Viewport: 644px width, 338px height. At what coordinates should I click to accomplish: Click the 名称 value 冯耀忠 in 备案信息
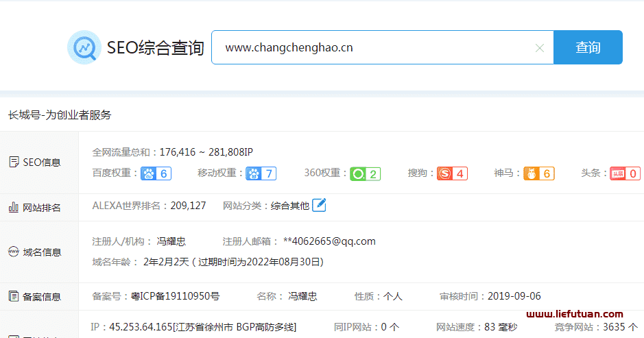click(x=302, y=296)
